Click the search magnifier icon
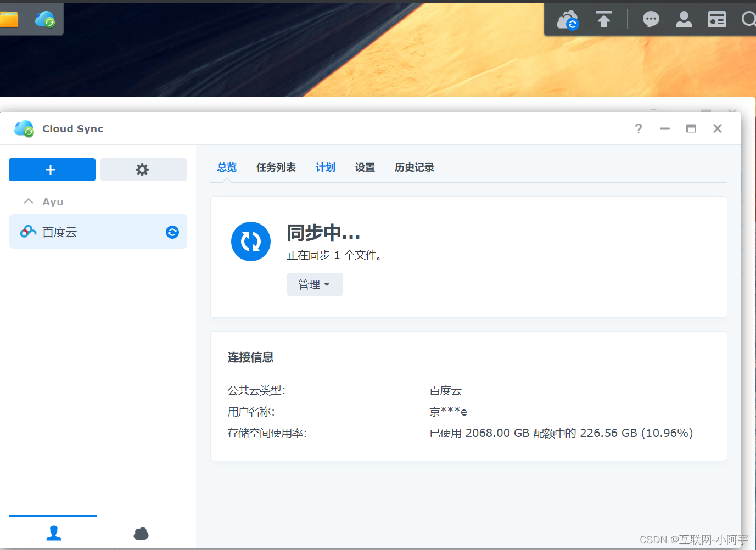The image size is (756, 550). tap(748, 20)
